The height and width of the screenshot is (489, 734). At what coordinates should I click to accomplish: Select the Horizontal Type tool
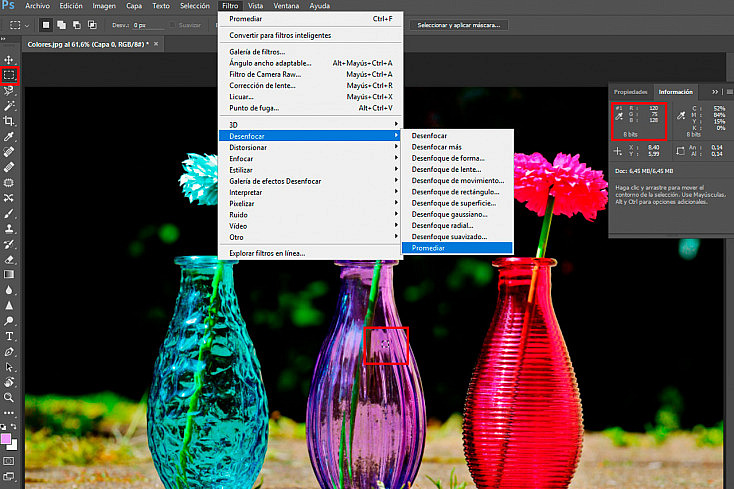(x=9, y=336)
